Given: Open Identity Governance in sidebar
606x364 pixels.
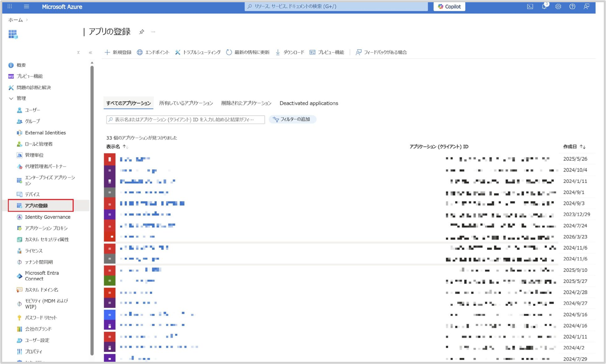Looking at the screenshot, I should click(47, 217).
